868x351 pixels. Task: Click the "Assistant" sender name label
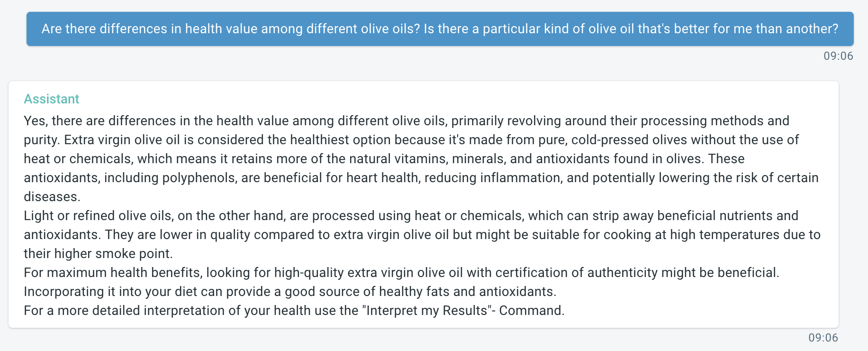[51, 99]
